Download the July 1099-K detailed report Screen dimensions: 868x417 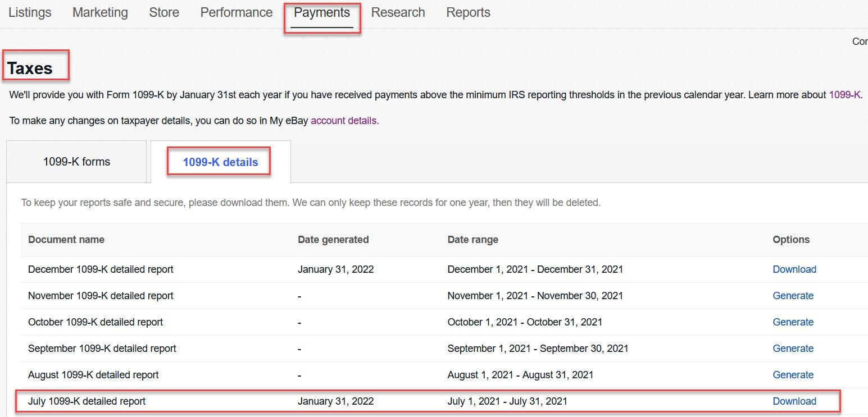(x=794, y=401)
